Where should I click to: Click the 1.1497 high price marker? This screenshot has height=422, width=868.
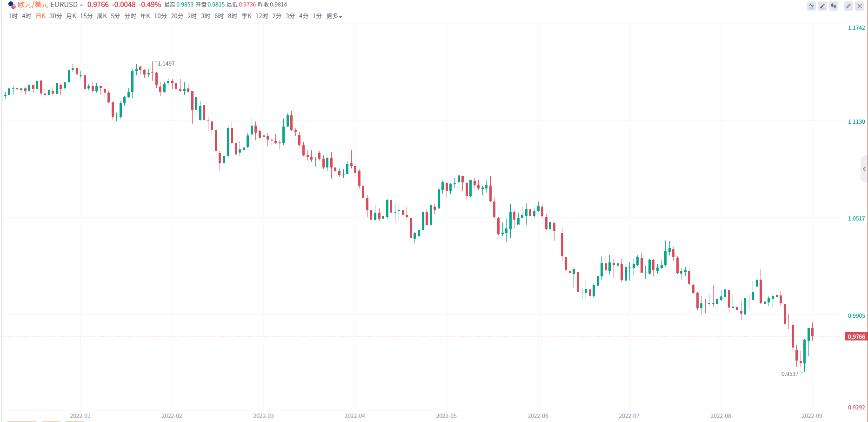(166, 64)
